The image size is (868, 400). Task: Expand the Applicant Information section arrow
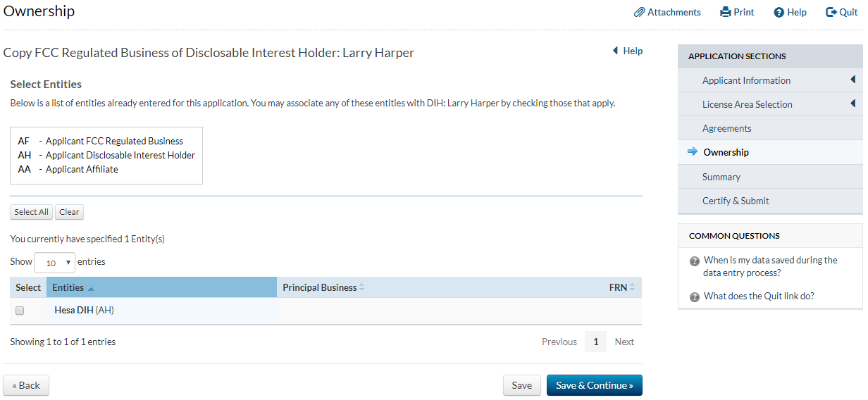click(853, 80)
